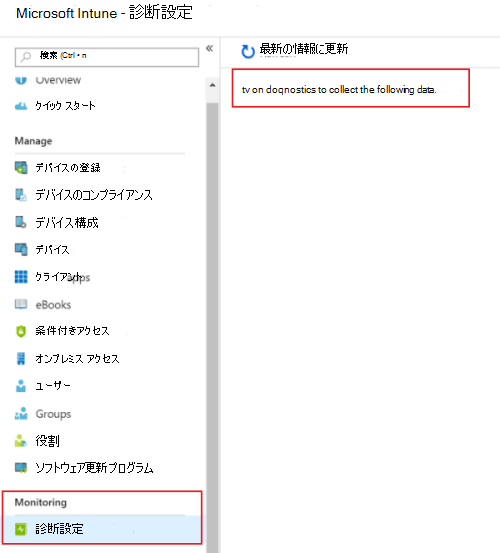Click the search magnifier icon

click(26, 56)
